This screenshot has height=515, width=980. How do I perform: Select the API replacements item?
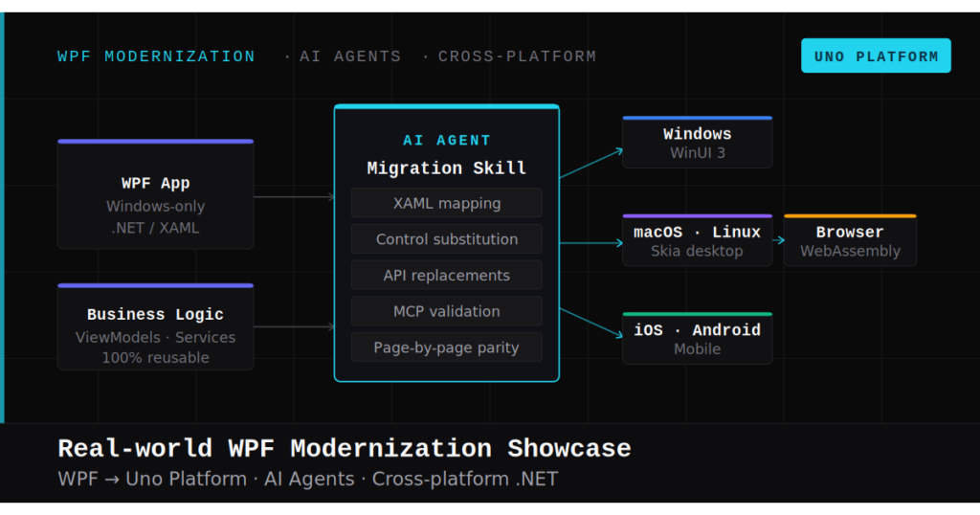pyautogui.click(x=447, y=275)
